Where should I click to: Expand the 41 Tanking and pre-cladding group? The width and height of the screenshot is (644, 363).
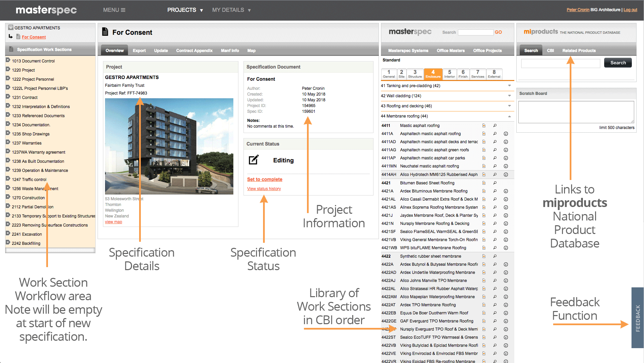509,86
